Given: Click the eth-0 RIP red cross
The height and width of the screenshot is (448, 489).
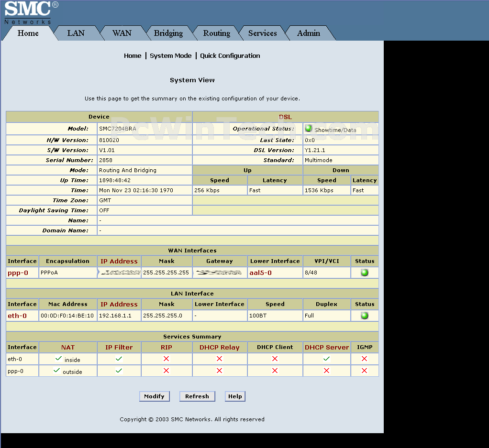Looking at the screenshot, I should [x=166, y=359].
